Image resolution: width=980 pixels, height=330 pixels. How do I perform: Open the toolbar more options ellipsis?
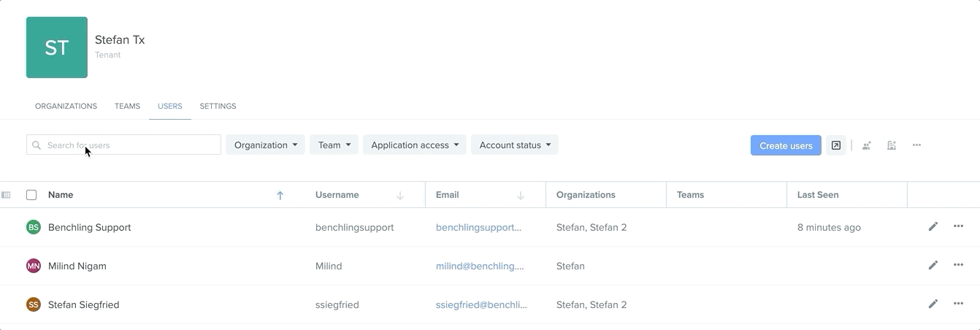(916, 145)
